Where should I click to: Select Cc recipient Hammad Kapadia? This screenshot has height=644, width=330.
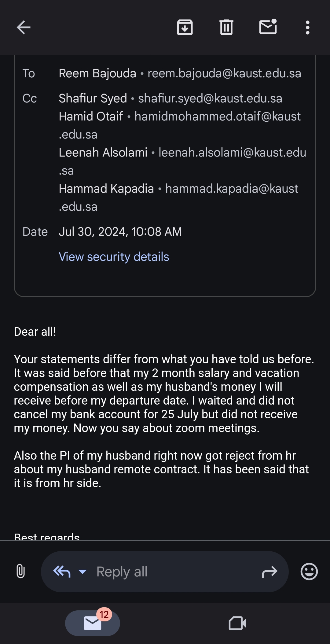[106, 189]
